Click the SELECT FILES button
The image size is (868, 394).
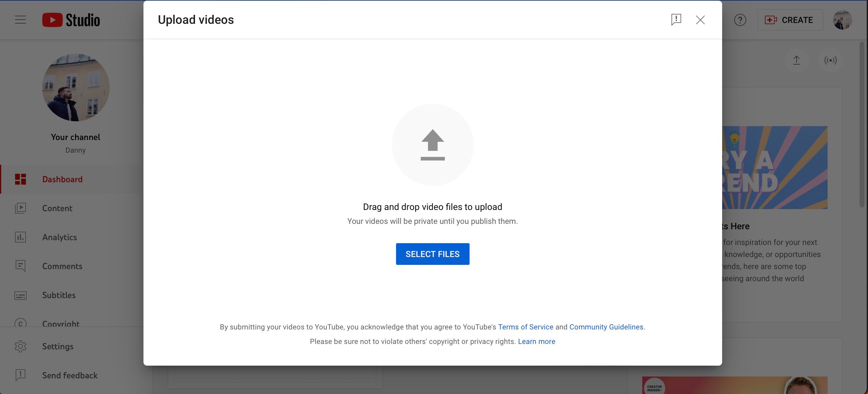(432, 254)
